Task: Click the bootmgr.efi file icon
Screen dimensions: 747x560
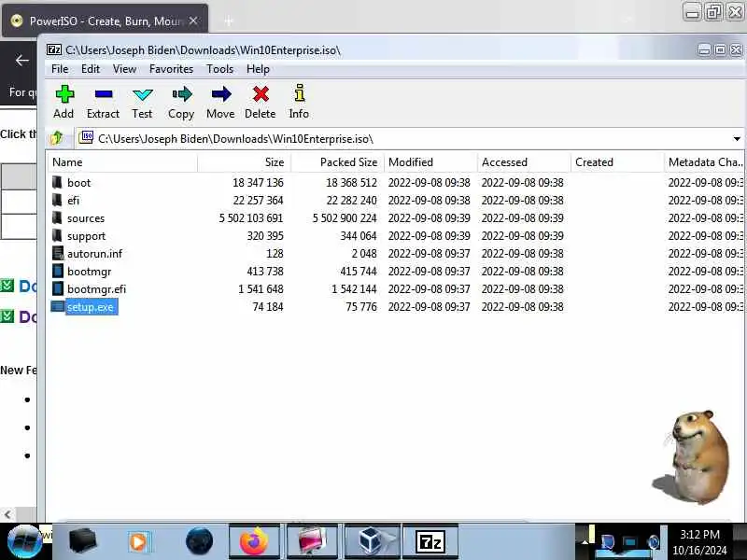Action: click(58, 289)
